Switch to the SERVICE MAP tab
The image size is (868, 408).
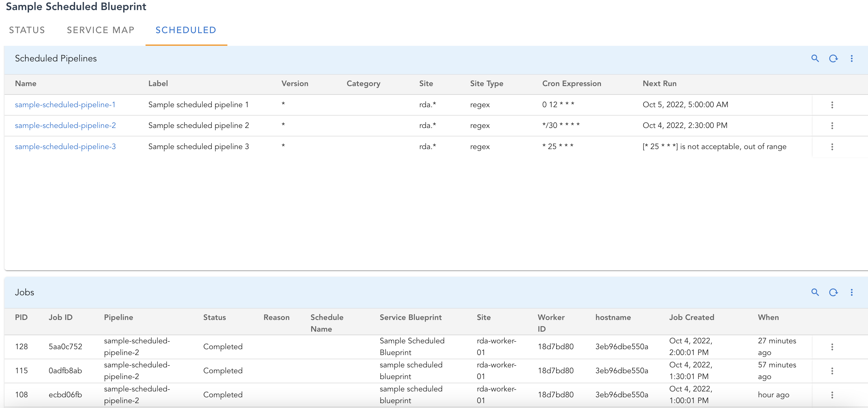tap(100, 30)
